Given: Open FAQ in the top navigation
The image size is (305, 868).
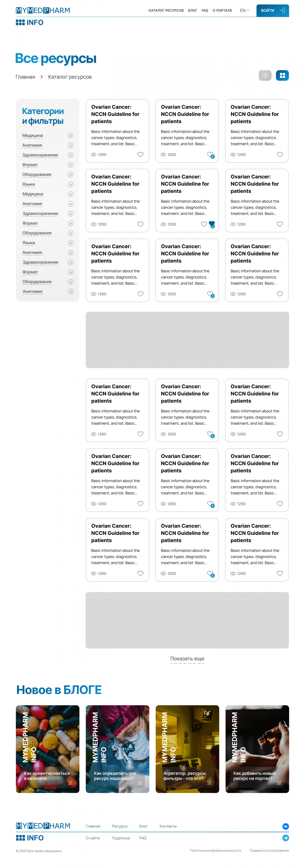Looking at the screenshot, I should click(205, 10).
